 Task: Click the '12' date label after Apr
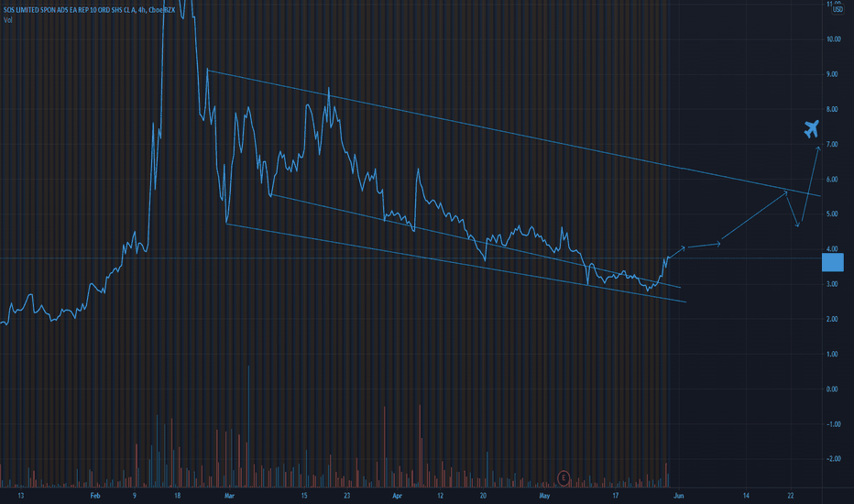(x=440, y=496)
